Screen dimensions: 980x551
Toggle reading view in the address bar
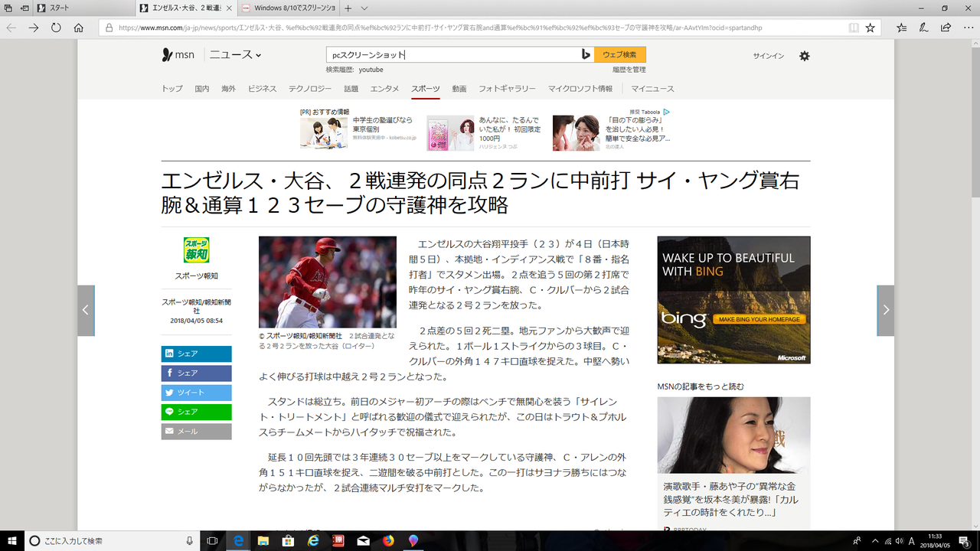pyautogui.click(x=854, y=28)
